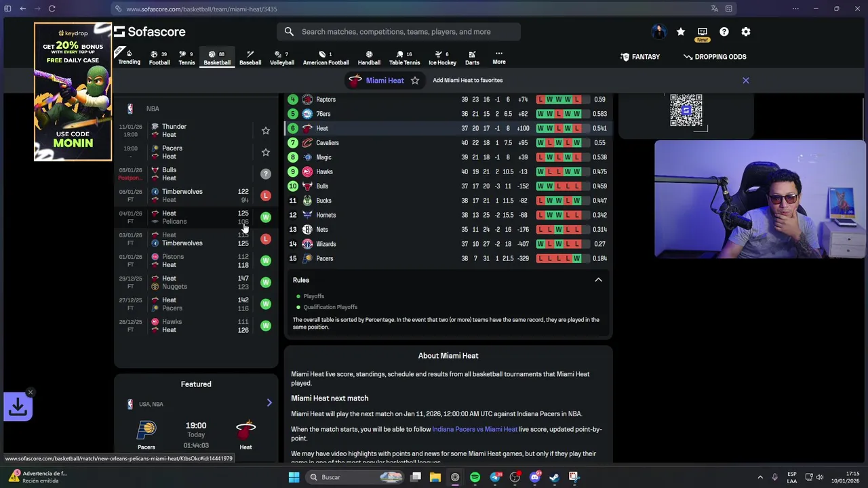This screenshot has width=868, height=488.
Task: Click the download arrow icon
Action: click(18, 407)
